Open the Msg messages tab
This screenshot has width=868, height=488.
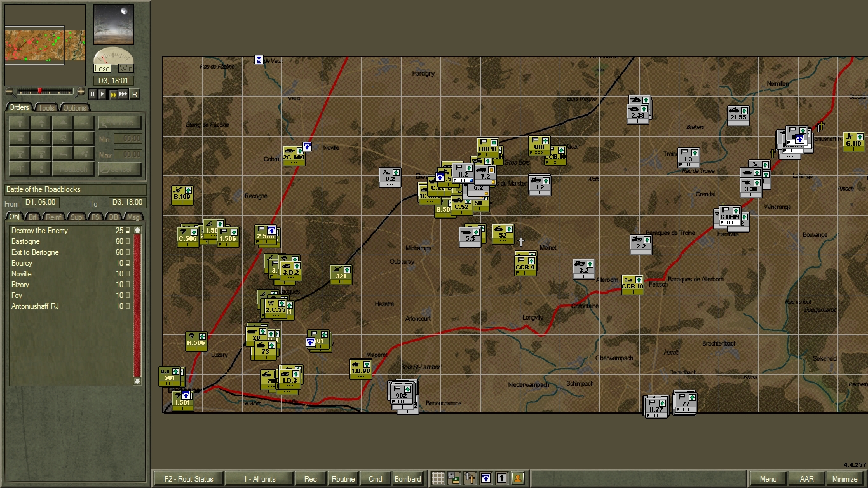[133, 217]
